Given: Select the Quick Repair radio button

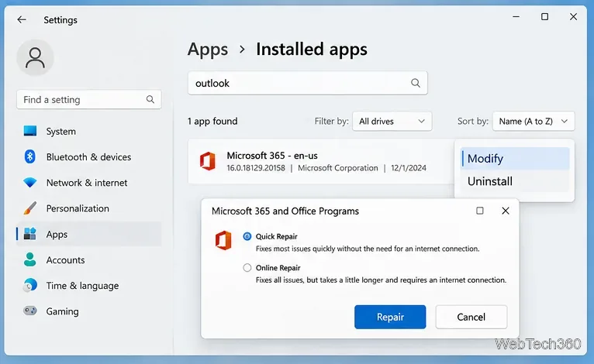Looking at the screenshot, I should (x=247, y=236).
